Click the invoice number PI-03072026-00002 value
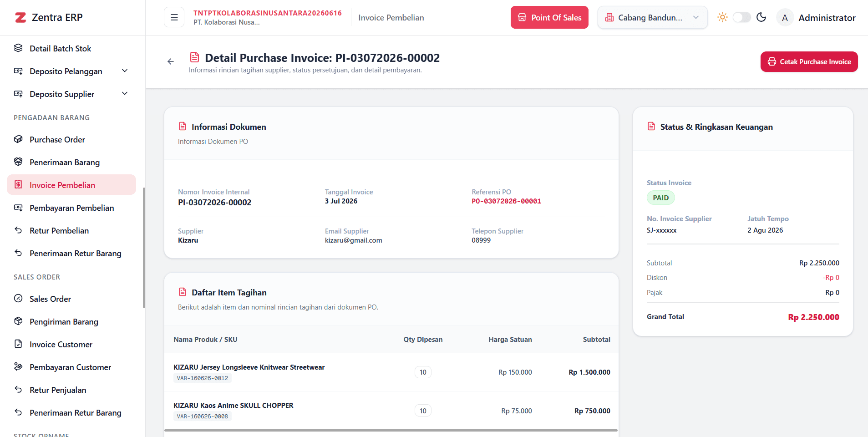Screen dimensions: 868x437 pos(215,203)
